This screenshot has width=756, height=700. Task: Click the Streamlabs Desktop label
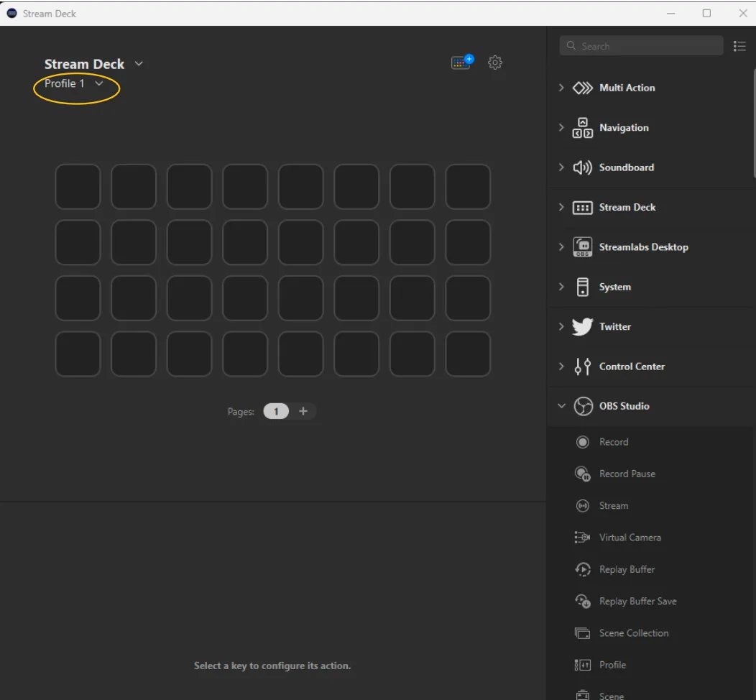click(644, 247)
